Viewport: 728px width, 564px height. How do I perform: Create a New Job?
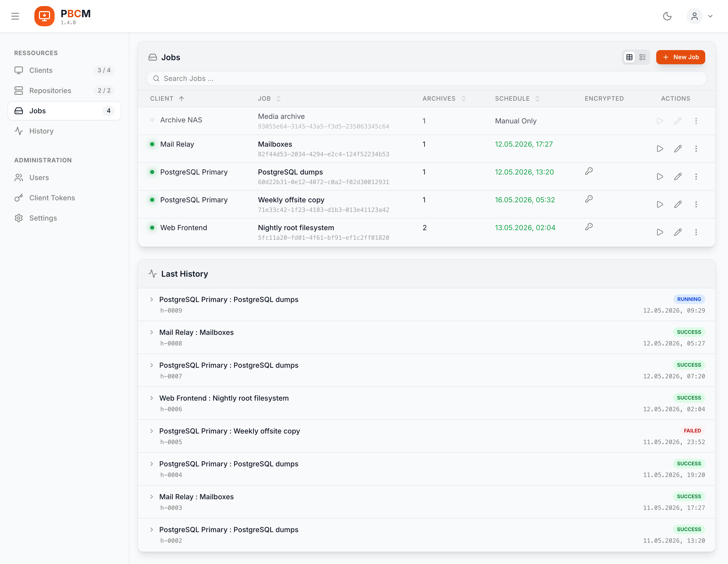tap(680, 57)
